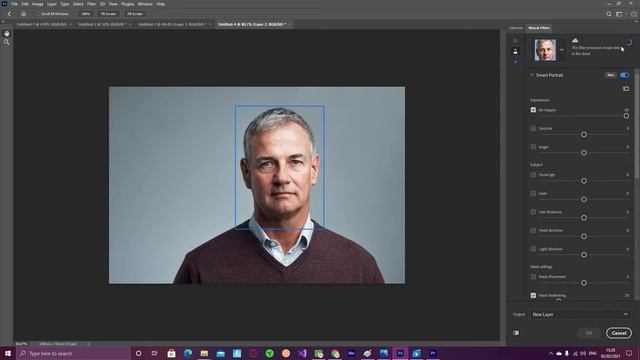Open Visual Studio from the taskbar
Screen dimensions: 640x360
[x=302, y=353]
